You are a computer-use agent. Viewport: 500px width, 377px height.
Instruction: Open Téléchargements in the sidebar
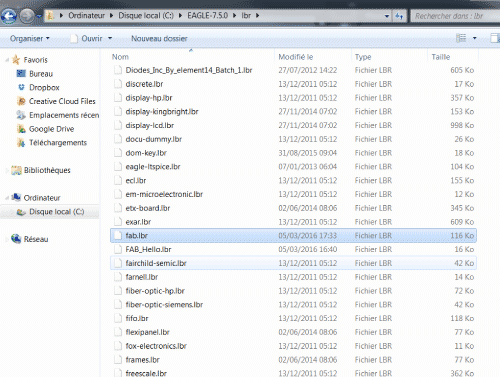(x=58, y=143)
